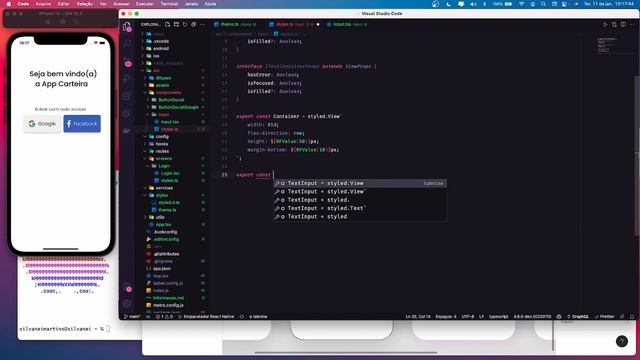This screenshot has width=640, height=360.
Task: Open the Arquivo menu in the macOS menu bar
Action: coord(43,4)
